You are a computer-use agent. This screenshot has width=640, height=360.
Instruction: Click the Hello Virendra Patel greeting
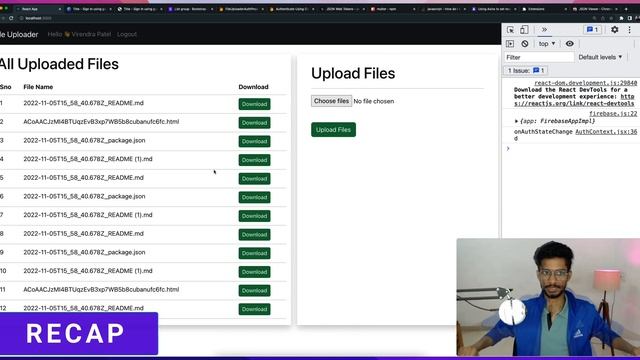coord(79,34)
